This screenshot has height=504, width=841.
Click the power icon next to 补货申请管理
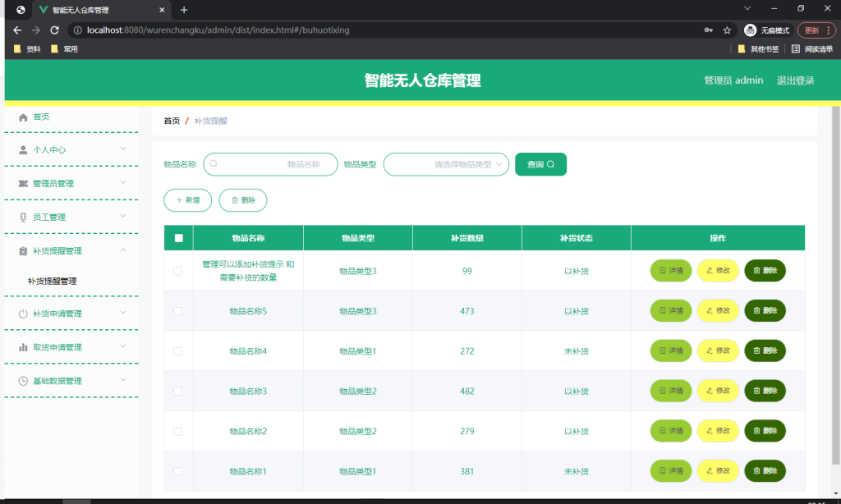click(x=23, y=314)
